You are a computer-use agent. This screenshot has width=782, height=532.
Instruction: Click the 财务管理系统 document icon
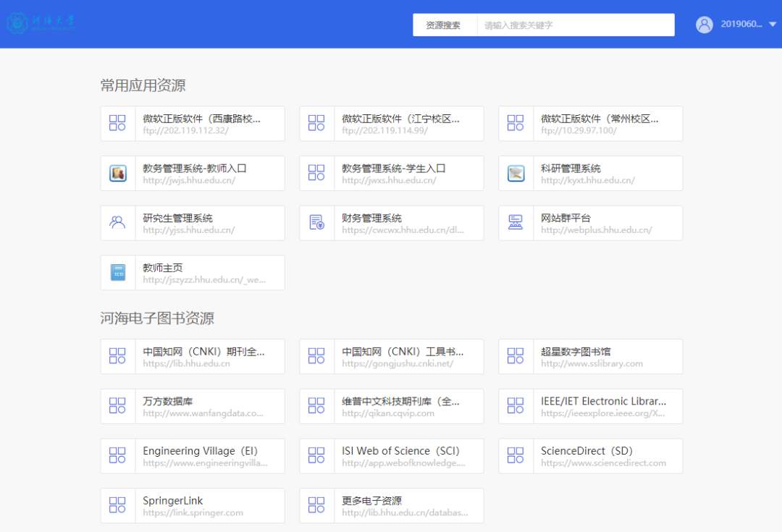pyautogui.click(x=316, y=222)
